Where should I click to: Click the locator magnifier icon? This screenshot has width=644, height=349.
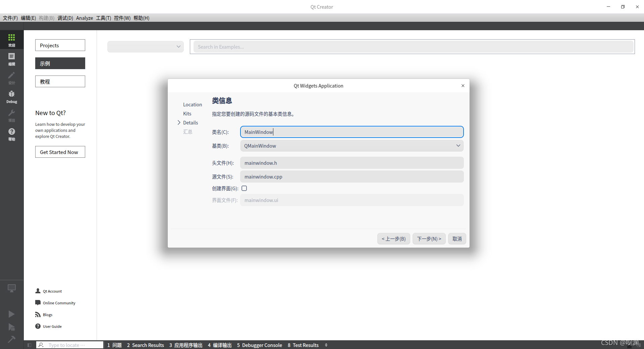click(x=41, y=345)
